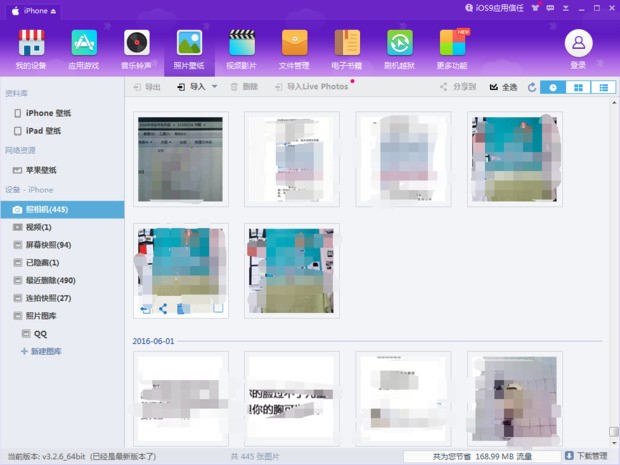Open 文件管理 file manager
This screenshot has height=465, width=620.
294,49
